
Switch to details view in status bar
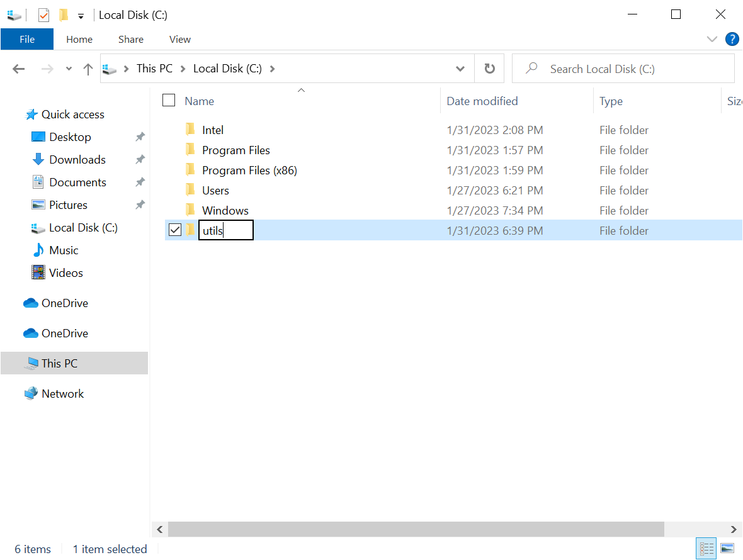click(706, 548)
